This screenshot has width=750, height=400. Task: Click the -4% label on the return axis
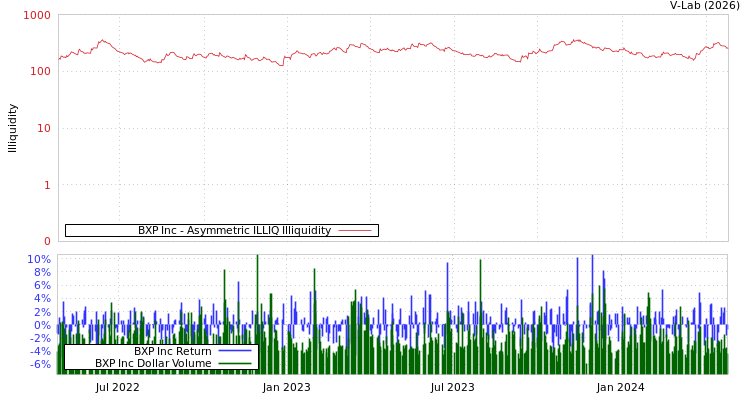39,351
